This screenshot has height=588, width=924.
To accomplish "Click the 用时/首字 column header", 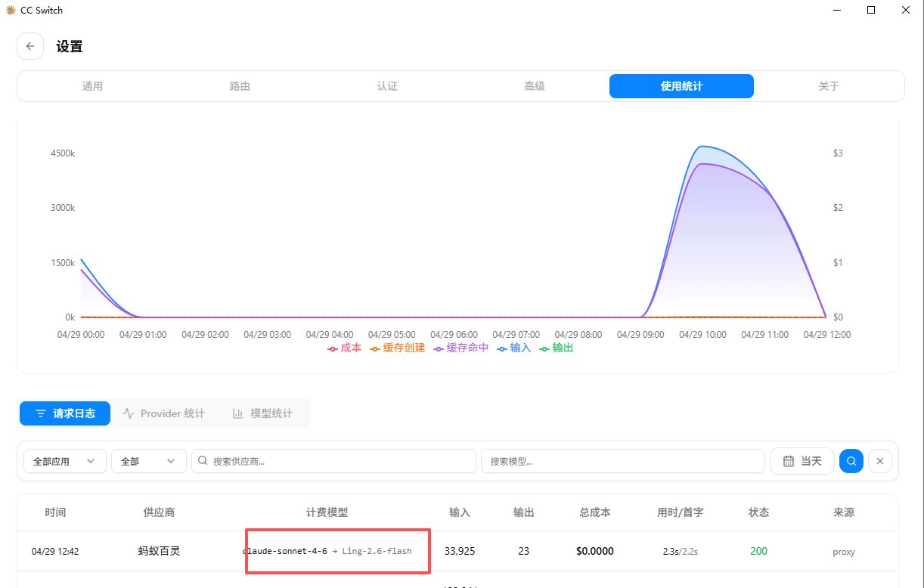I will (680, 512).
